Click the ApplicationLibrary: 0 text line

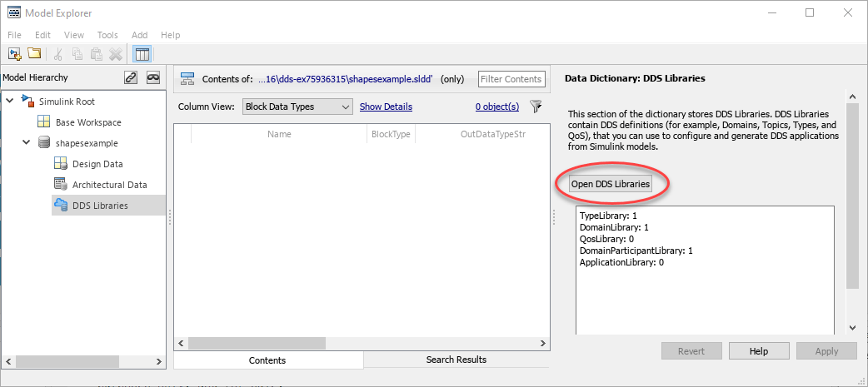click(621, 262)
